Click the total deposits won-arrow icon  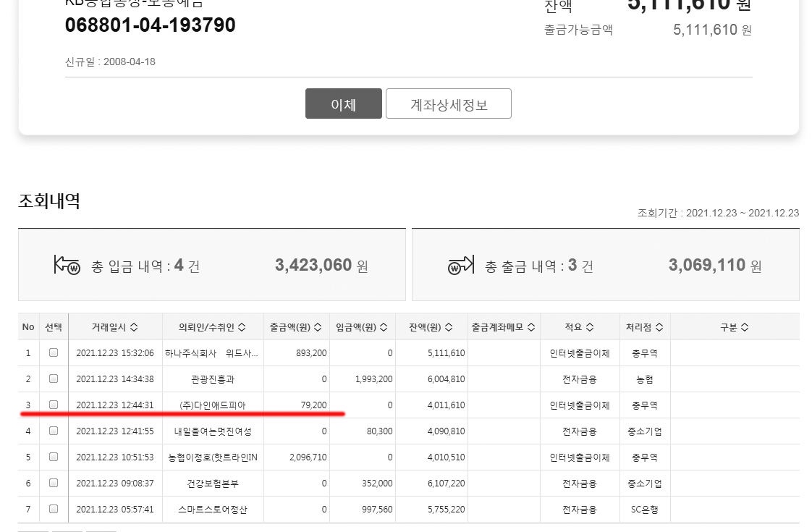67,266
